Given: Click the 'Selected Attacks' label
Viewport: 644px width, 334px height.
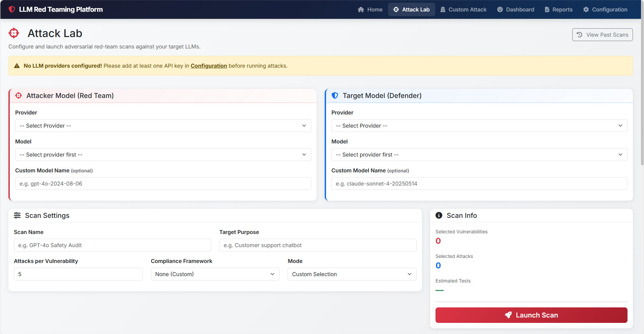Looking at the screenshot, I should 454,256.
